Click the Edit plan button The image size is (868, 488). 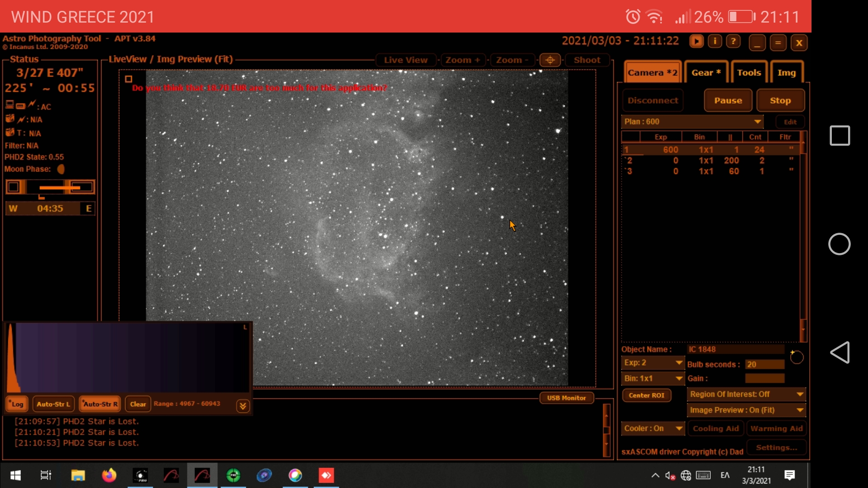pos(790,122)
